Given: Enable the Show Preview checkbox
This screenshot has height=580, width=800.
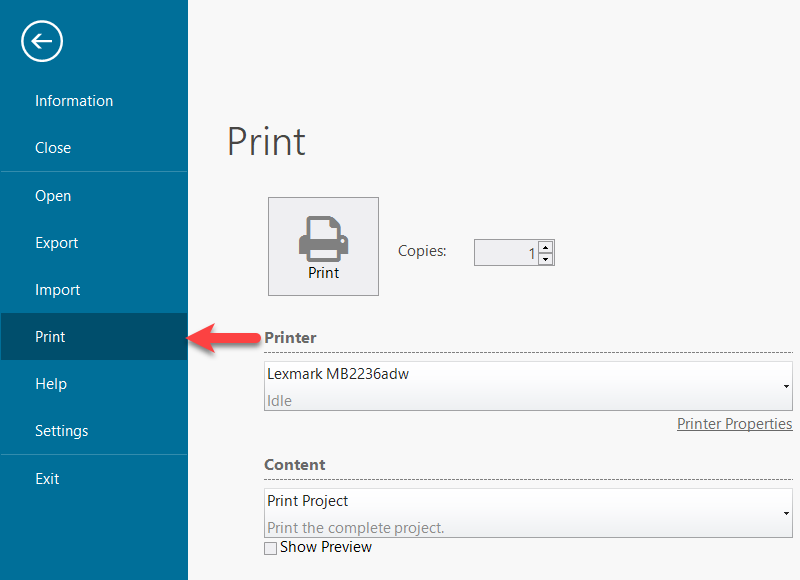Looking at the screenshot, I should click(270, 548).
